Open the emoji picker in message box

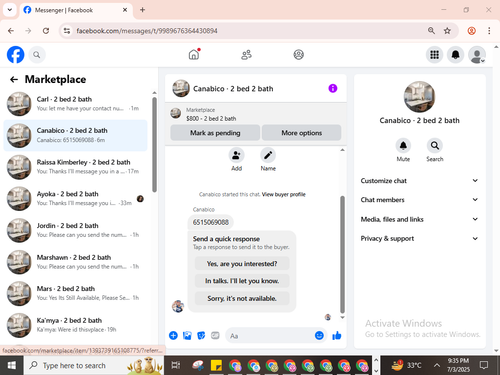click(319, 335)
